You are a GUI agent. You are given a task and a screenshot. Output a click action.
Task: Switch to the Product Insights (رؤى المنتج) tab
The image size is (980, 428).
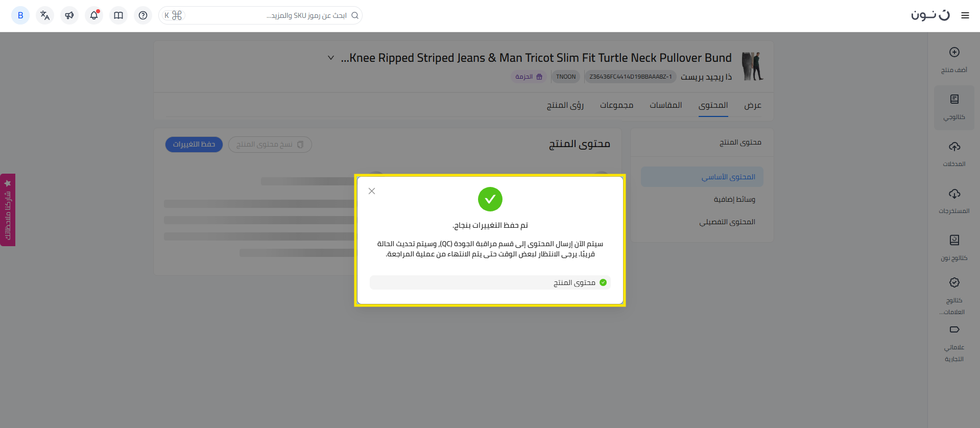pyautogui.click(x=565, y=105)
